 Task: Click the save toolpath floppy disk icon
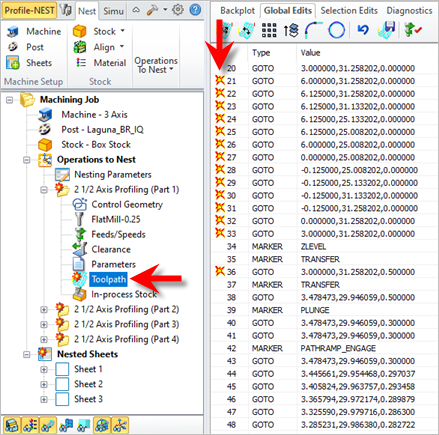(387, 30)
